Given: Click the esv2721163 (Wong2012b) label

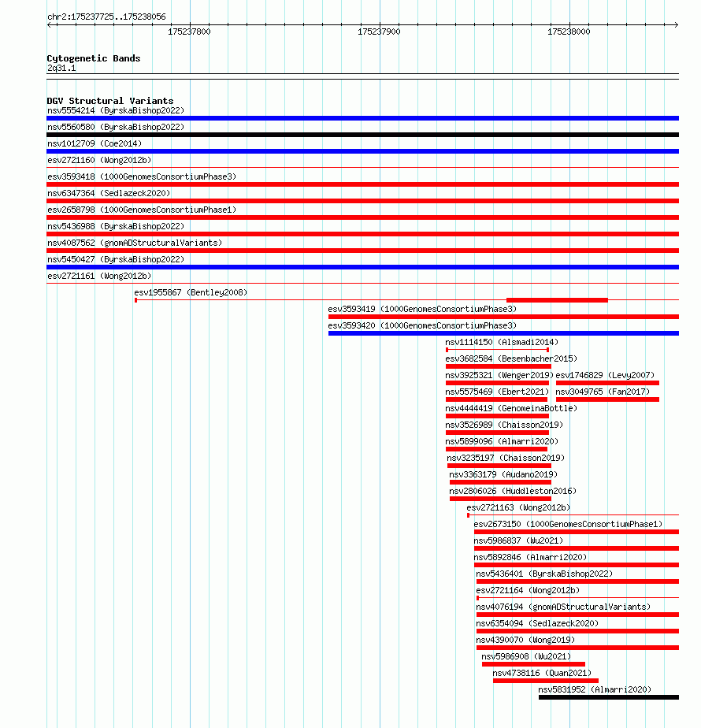Looking at the screenshot, I should pyautogui.click(x=518, y=508).
